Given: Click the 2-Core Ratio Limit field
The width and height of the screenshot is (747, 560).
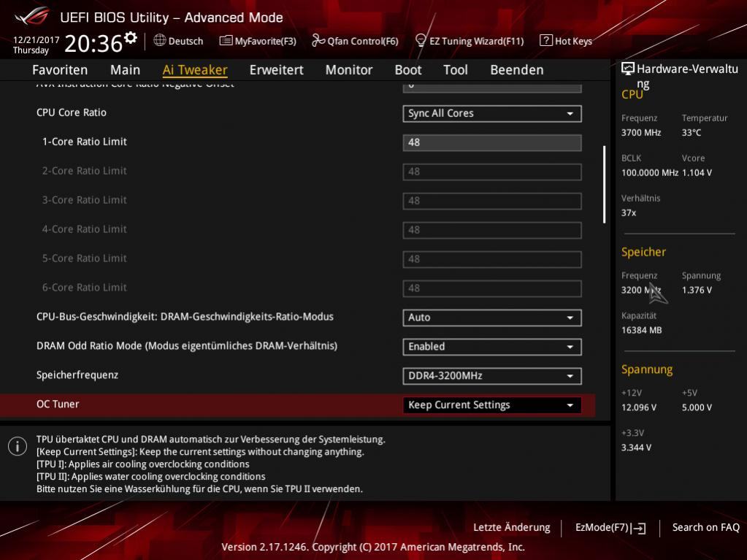Looking at the screenshot, I should point(492,172).
